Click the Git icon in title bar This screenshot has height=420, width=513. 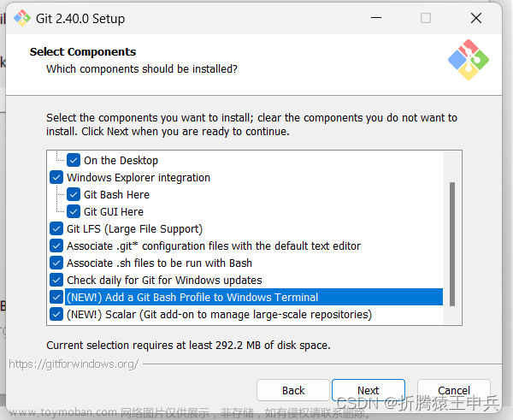click(x=22, y=18)
